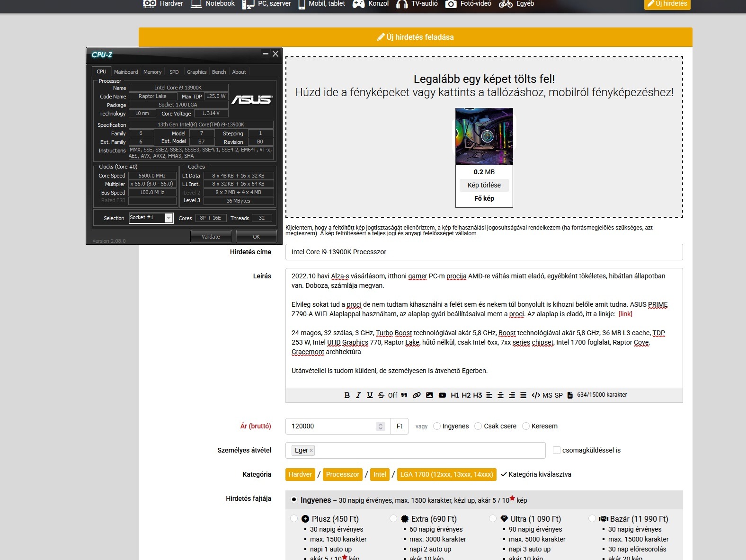
Task: Toggle italic formatting in description editor
Action: 358,395
